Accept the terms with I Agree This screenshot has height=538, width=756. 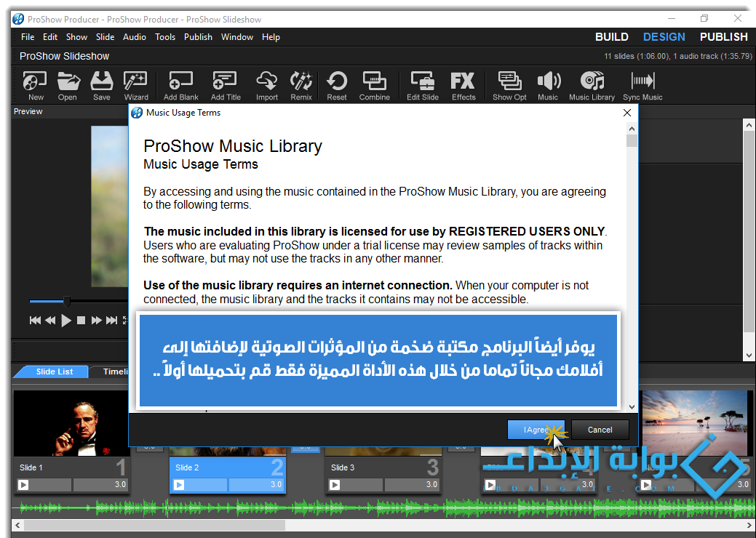click(x=536, y=430)
